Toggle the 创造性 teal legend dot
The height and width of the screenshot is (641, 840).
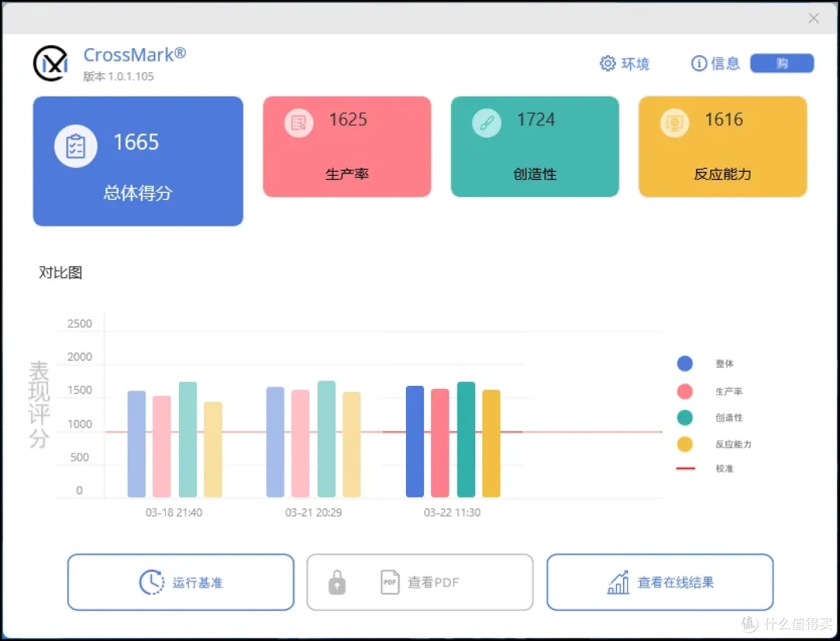click(x=684, y=418)
